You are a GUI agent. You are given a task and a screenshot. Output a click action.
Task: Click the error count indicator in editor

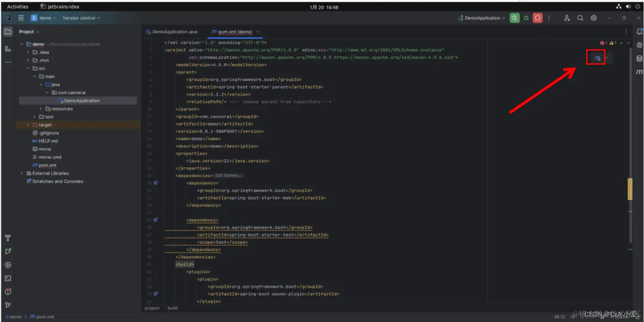click(604, 43)
